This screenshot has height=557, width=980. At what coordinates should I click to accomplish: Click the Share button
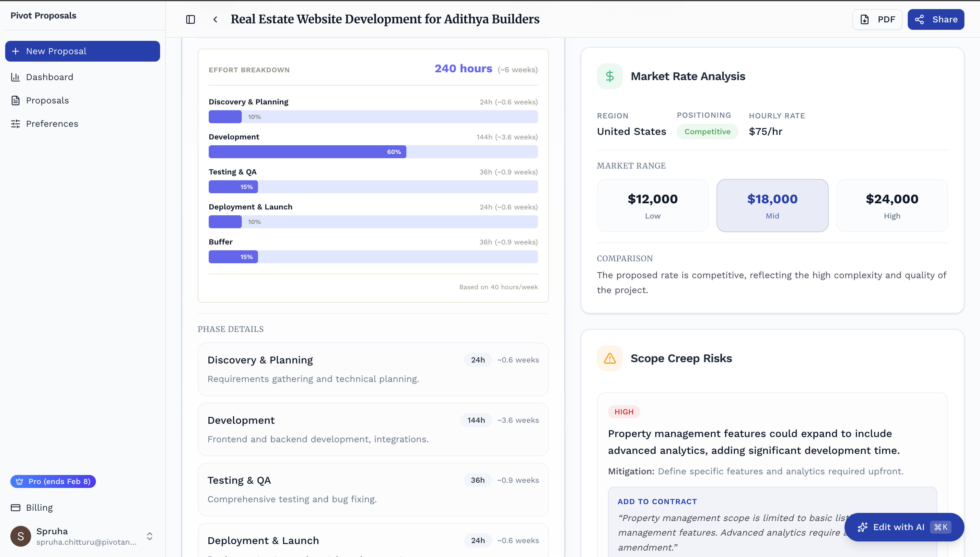[936, 19]
